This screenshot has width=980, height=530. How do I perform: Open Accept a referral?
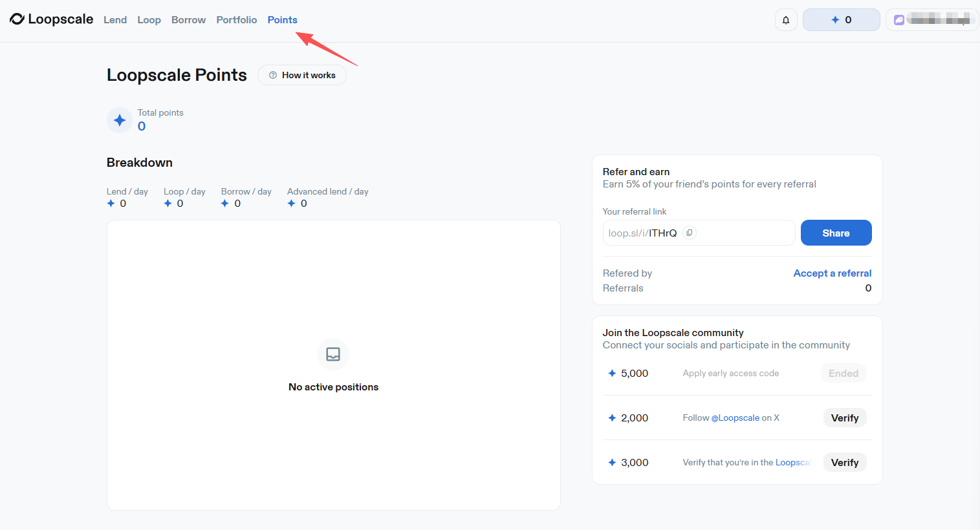tap(832, 273)
